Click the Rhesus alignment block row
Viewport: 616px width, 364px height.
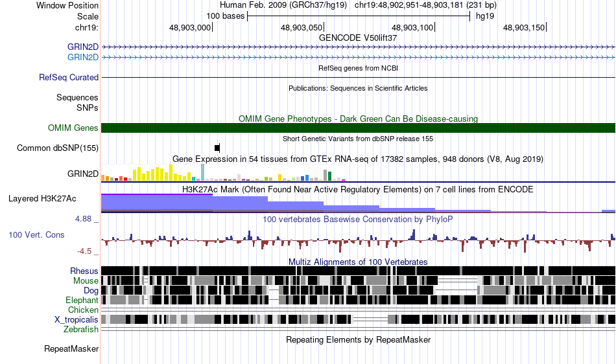[359, 271]
